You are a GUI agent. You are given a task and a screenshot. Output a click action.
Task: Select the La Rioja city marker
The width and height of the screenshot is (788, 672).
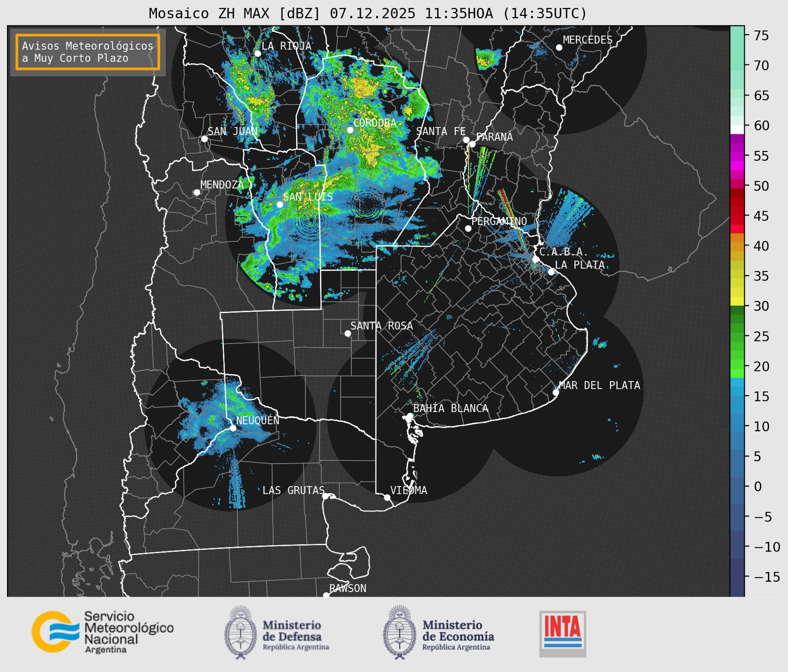(x=257, y=53)
